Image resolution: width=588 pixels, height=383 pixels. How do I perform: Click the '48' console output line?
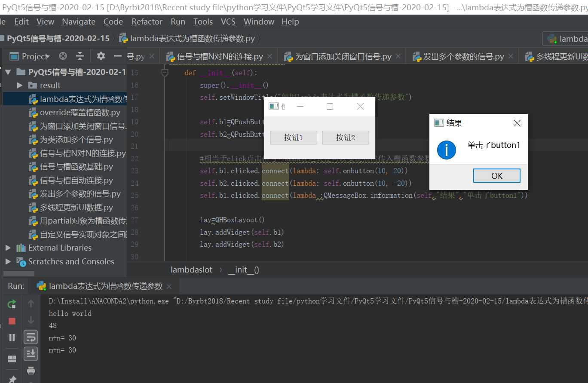(x=53, y=325)
